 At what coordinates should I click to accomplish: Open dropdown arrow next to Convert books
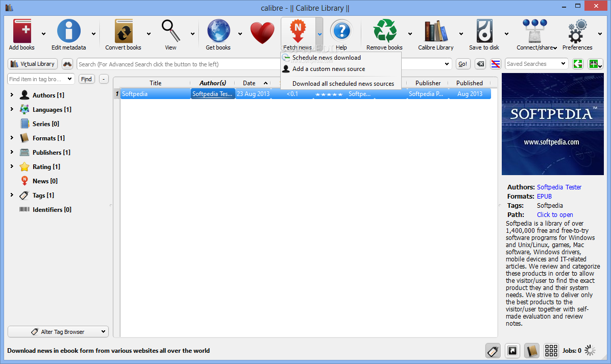click(x=149, y=34)
